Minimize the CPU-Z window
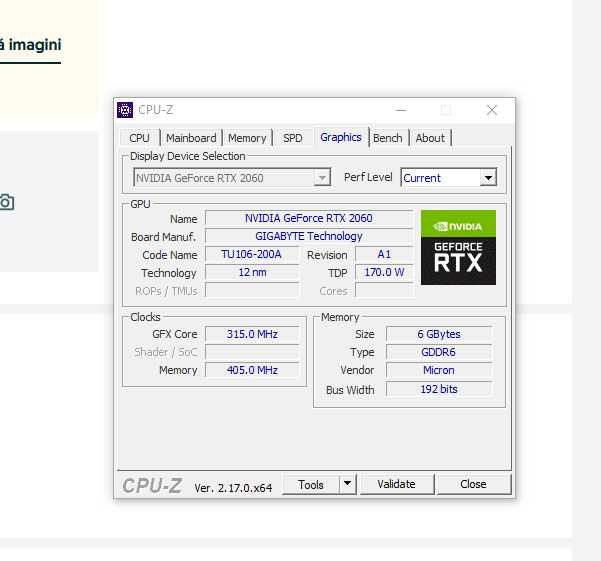 point(401,110)
